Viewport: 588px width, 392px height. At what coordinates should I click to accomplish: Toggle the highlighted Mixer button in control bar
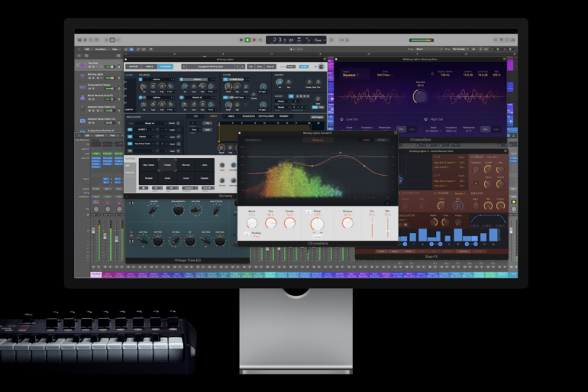(112, 40)
